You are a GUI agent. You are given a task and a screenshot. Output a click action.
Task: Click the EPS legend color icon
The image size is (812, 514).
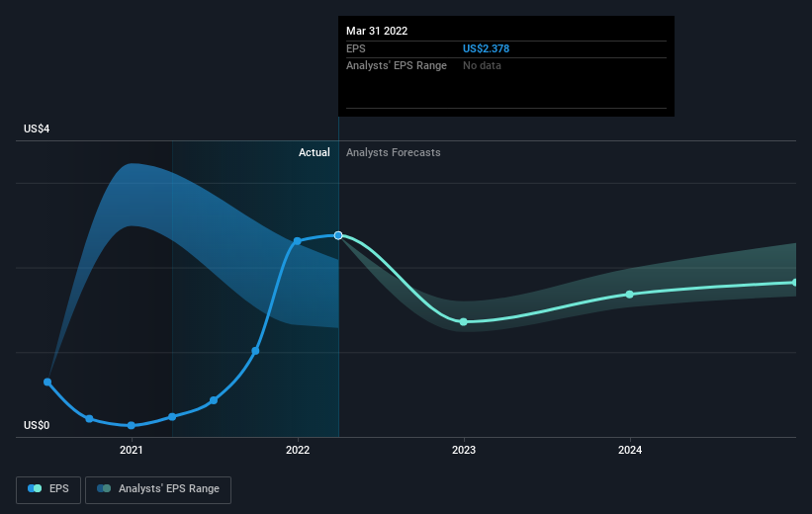pos(35,488)
